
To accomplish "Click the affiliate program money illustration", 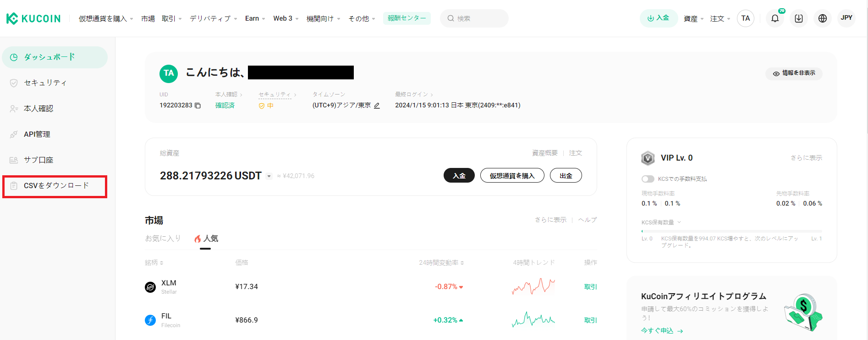I will 803,312.
